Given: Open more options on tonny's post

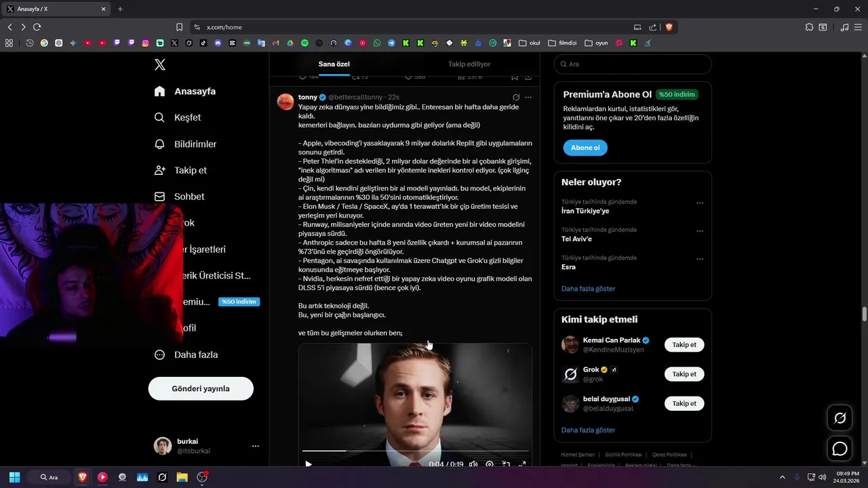Looking at the screenshot, I should point(528,98).
